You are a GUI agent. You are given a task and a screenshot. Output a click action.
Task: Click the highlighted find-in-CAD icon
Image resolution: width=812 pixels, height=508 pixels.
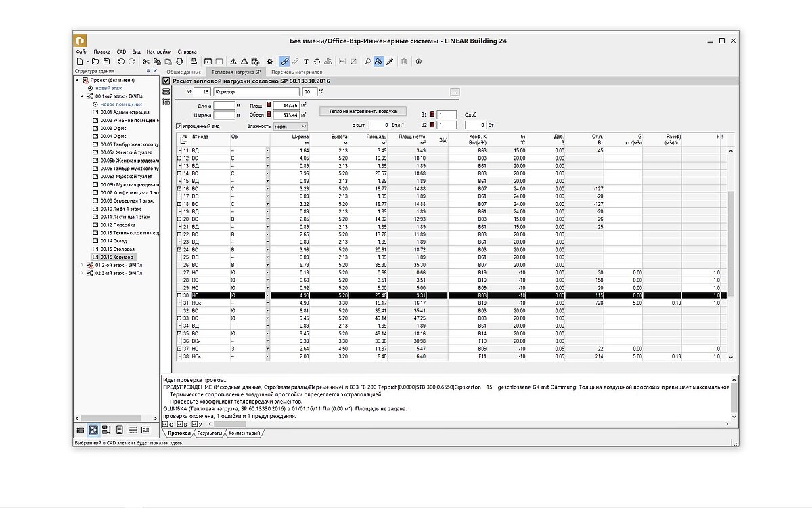tap(379, 62)
